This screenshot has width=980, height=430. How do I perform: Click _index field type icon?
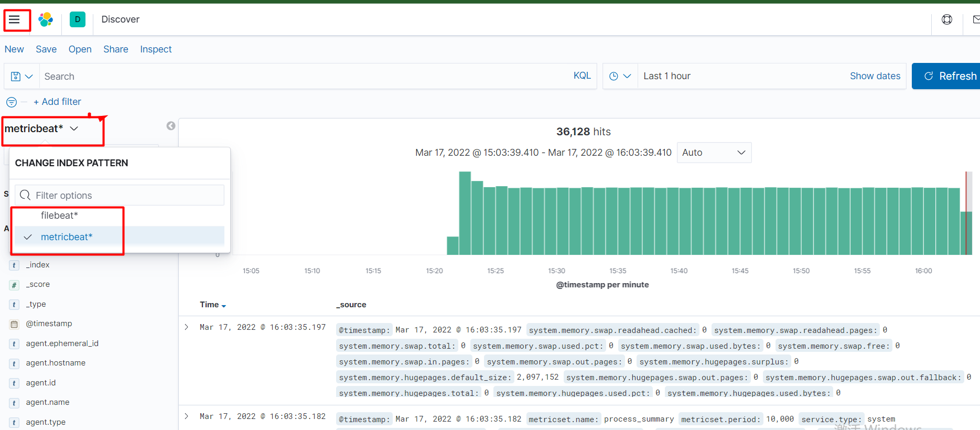(x=14, y=265)
